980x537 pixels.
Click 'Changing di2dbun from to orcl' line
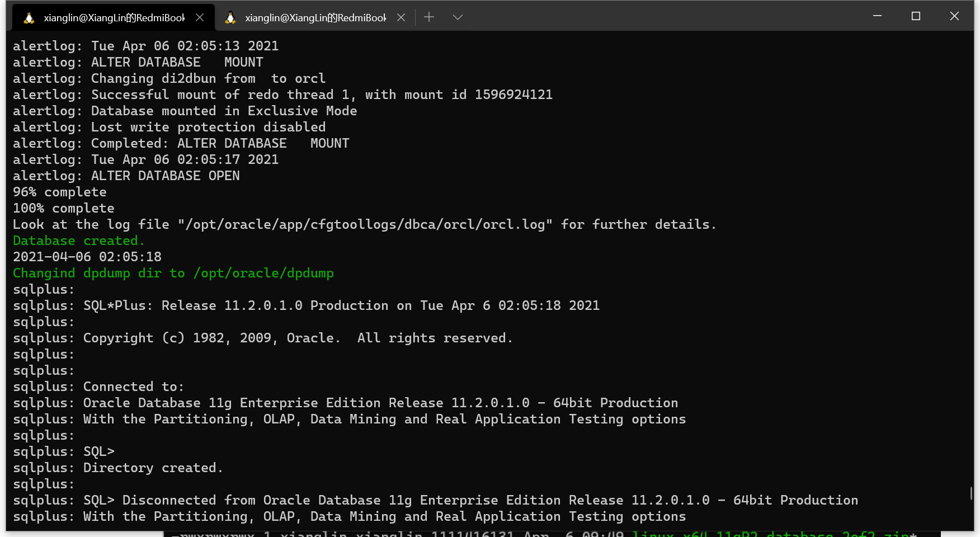pos(169,78)
